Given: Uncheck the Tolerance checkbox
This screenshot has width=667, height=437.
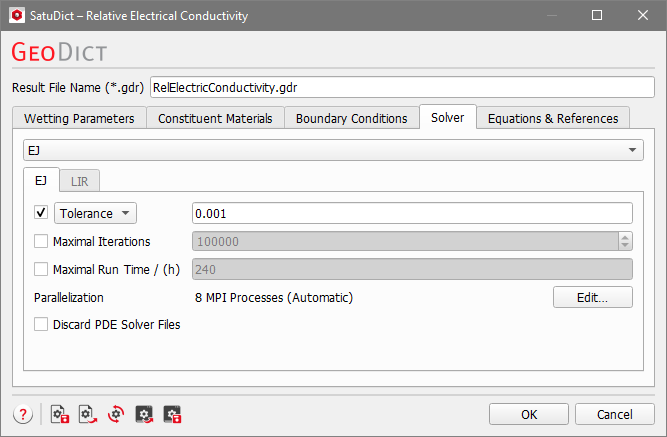Looking at the screenshot, I should [41, 212].
